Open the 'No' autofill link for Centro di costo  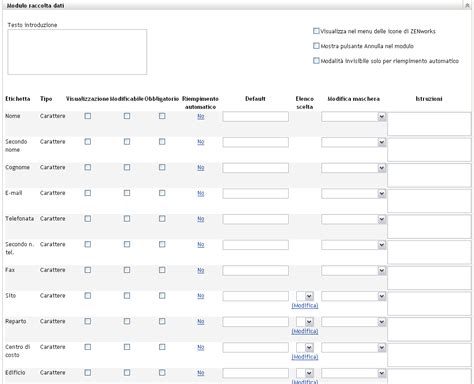click(201, 347)
